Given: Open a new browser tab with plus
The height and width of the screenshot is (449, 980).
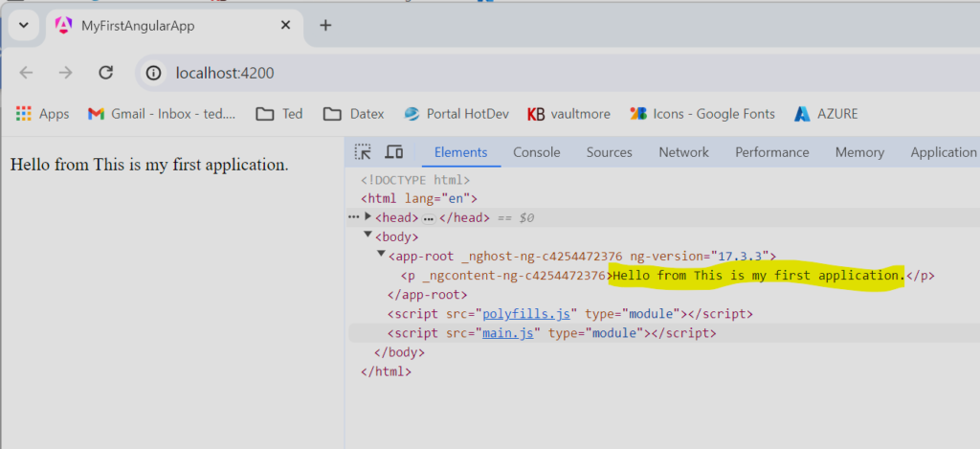Looking at the screenshot, I should click(x=325, y=25).
